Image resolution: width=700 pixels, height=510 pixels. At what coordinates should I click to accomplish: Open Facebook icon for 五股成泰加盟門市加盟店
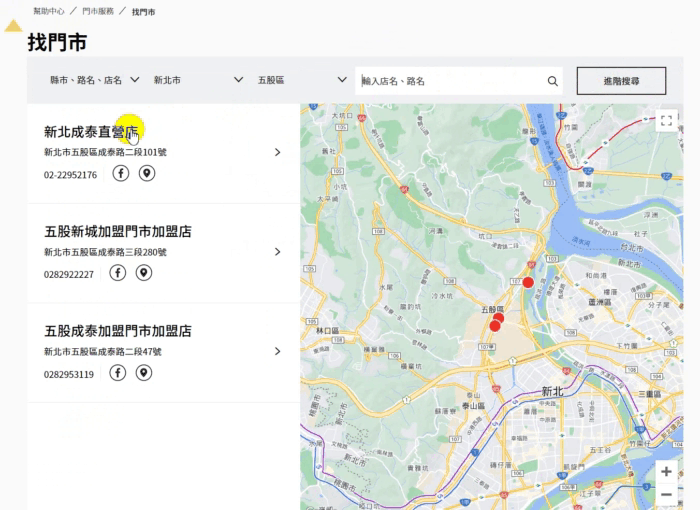(x=118, y=373)
